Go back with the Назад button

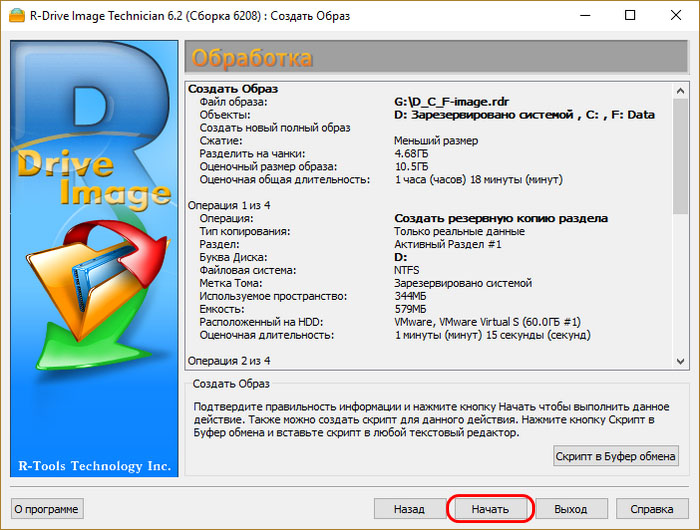[409, 509]
